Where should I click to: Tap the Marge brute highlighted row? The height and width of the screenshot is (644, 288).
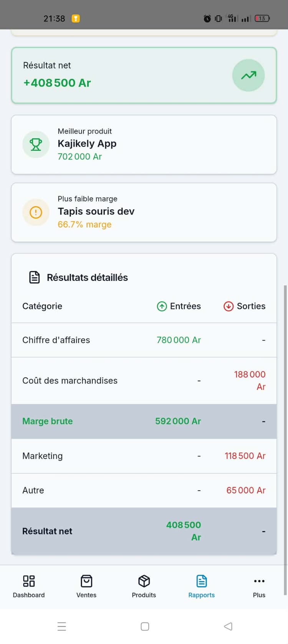pyautogui.click(x=144, y=421)
